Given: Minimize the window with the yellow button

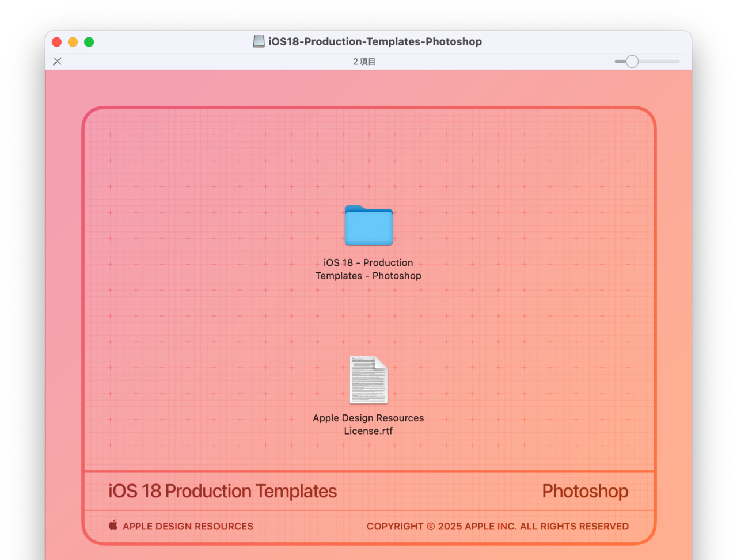Looking at the screenshot, I should point(73,42).
